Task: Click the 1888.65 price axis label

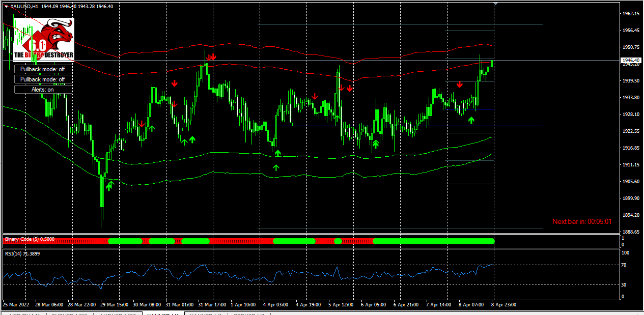Action: click(x=632, y=232)
